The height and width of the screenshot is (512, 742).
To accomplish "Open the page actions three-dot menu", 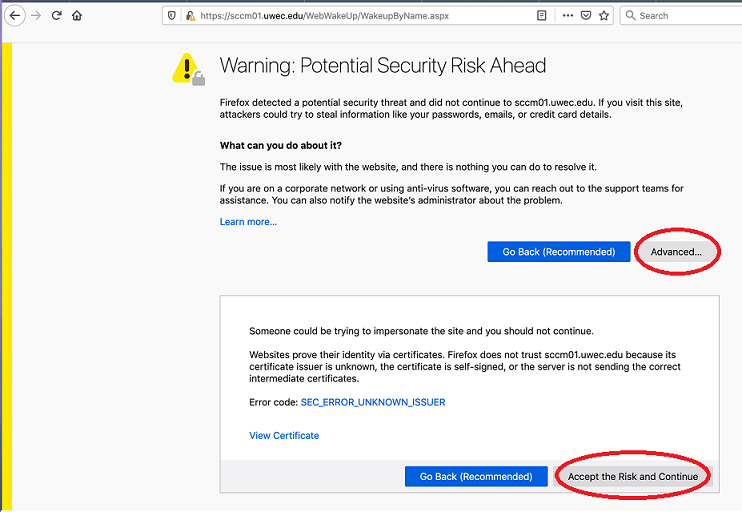I will 568,16.
